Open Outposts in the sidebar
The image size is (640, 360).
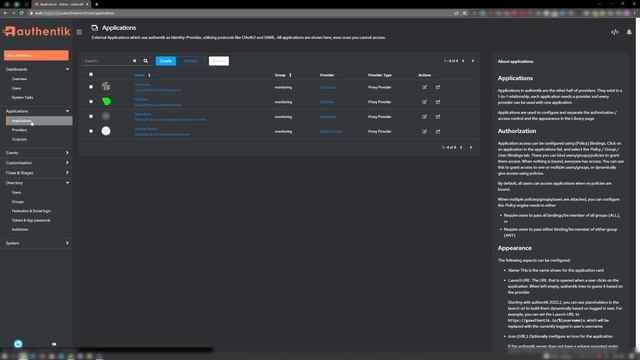(19, 139)
